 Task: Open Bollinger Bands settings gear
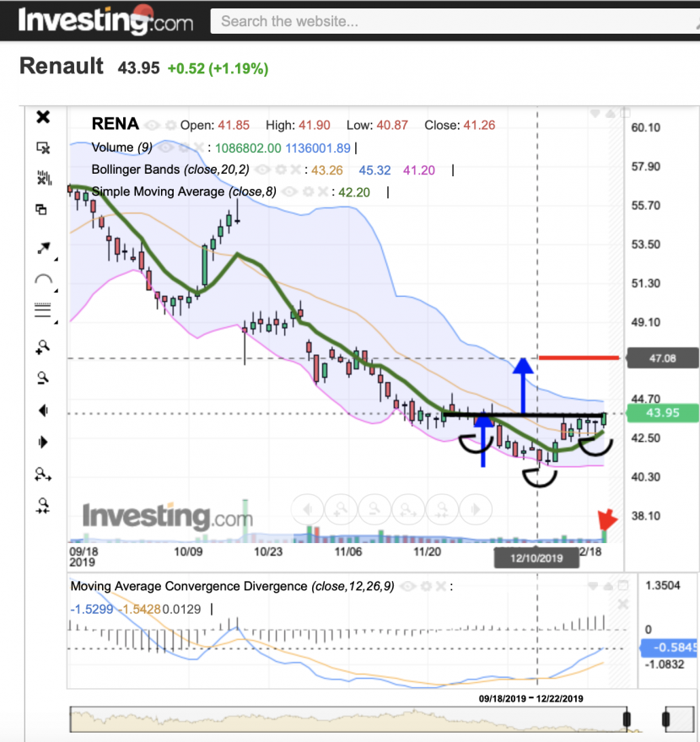click(x=281, y=169)
